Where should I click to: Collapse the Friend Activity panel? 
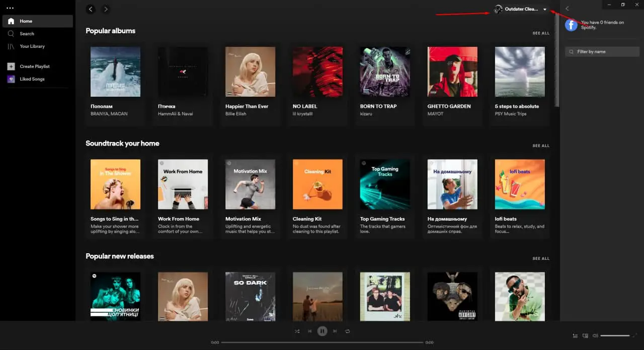[x=567, y=9]
